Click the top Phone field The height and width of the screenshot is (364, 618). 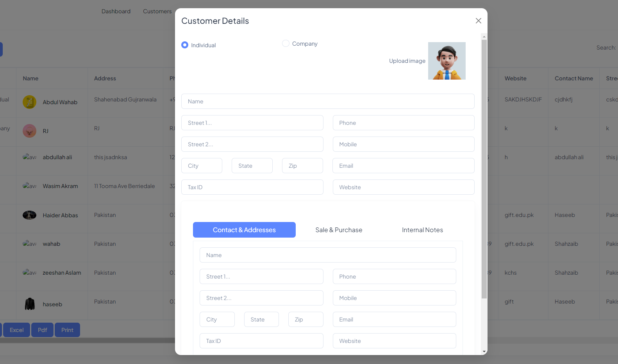coord(404,123)
